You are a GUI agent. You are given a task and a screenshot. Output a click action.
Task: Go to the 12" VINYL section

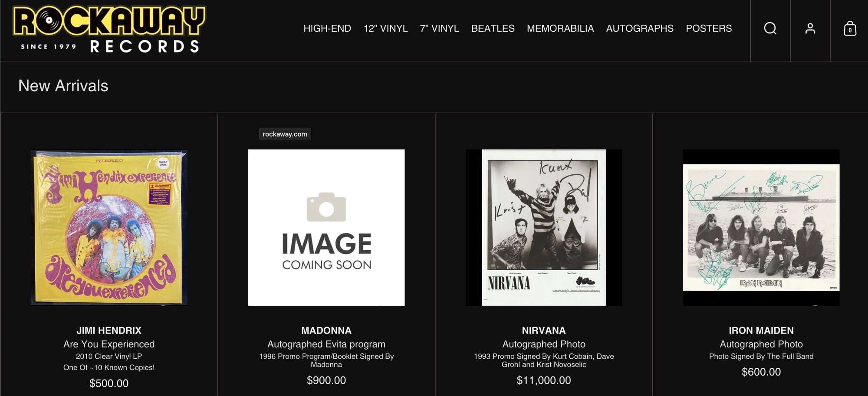pyautogui.click(x=385, y=29)
